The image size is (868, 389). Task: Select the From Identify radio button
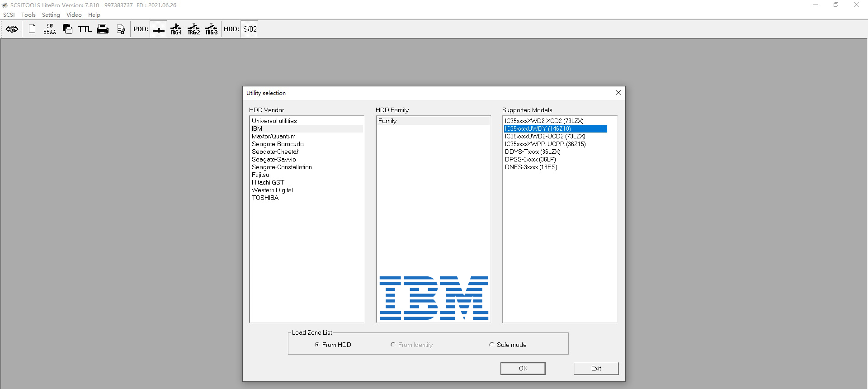tap(411, 345)
